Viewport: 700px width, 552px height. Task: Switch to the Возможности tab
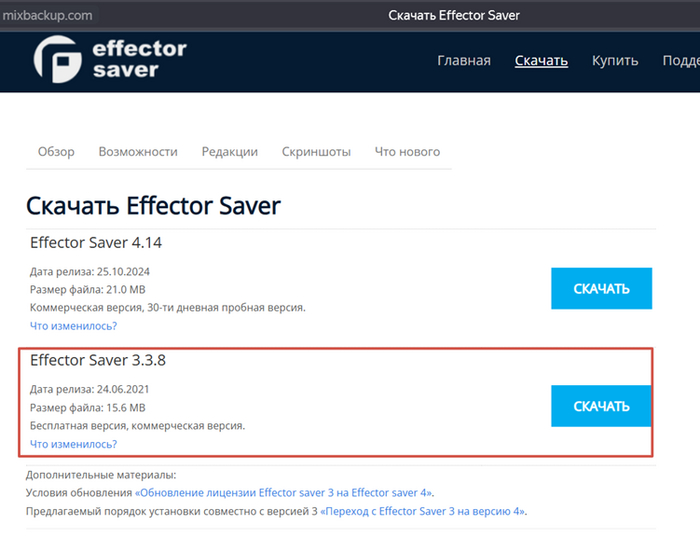tap(138, 152)
